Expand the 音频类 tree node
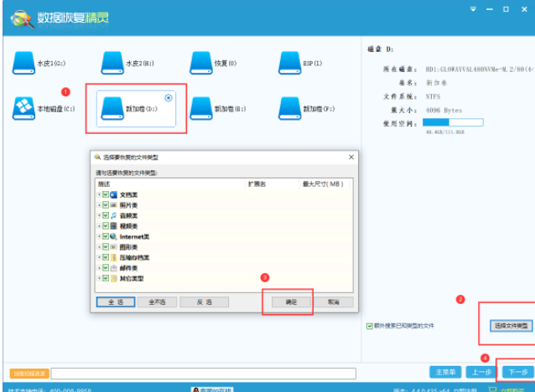The height and width of the screenshot is (392, 535). [98, 215]
